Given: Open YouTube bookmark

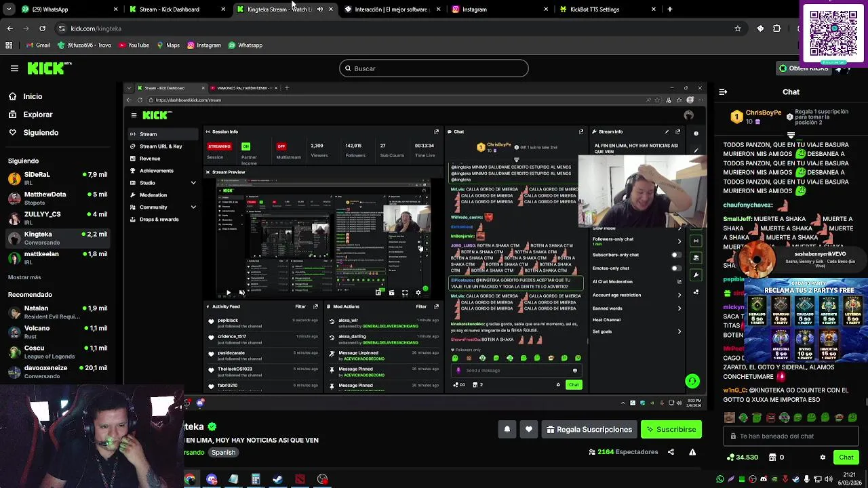Looking at the screenshot, I should [x=134, y=45].
